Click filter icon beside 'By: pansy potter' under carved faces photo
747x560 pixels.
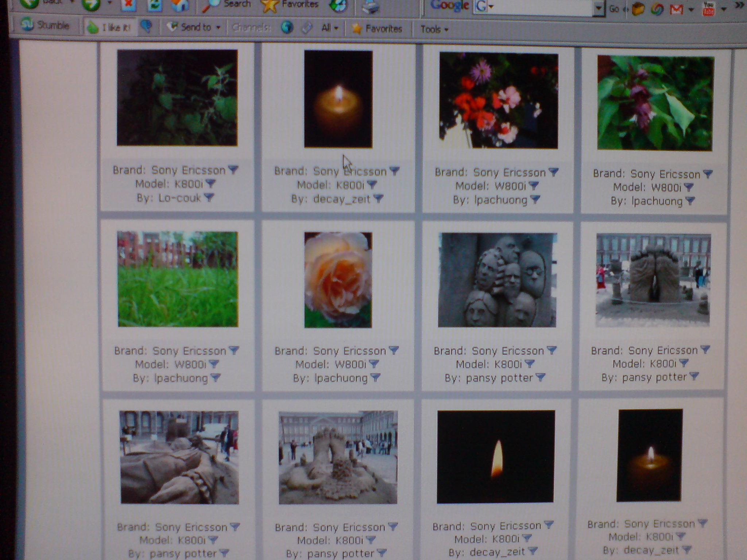coord(540,377)
